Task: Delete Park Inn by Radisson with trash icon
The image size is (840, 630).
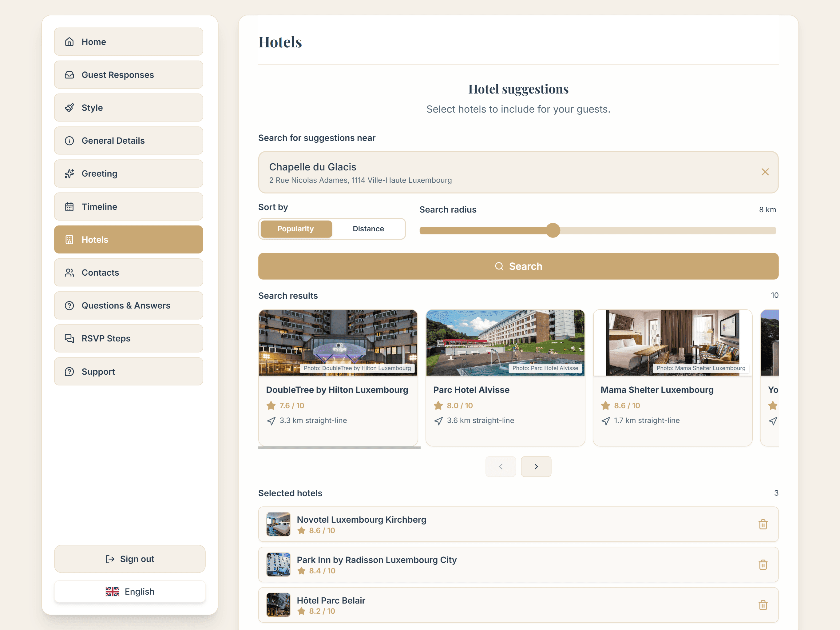Action: [x=763, y=565]
